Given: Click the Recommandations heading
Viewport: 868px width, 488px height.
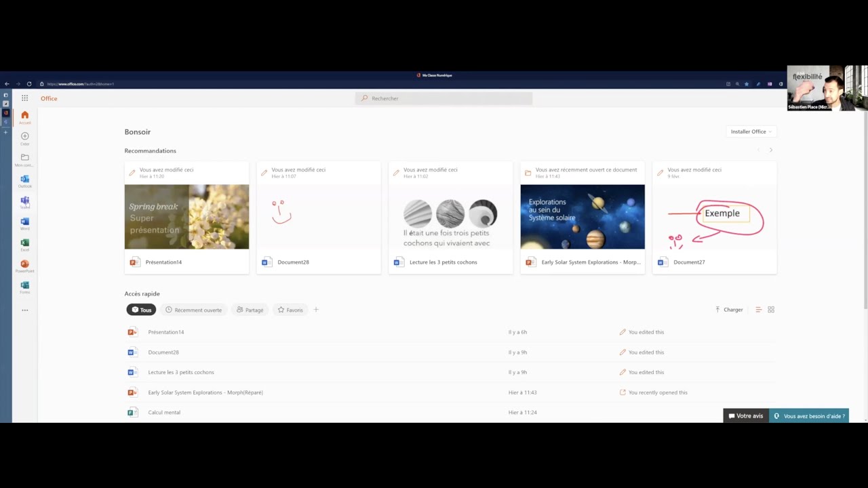Looking at the screenshot, I should [151, 150].
